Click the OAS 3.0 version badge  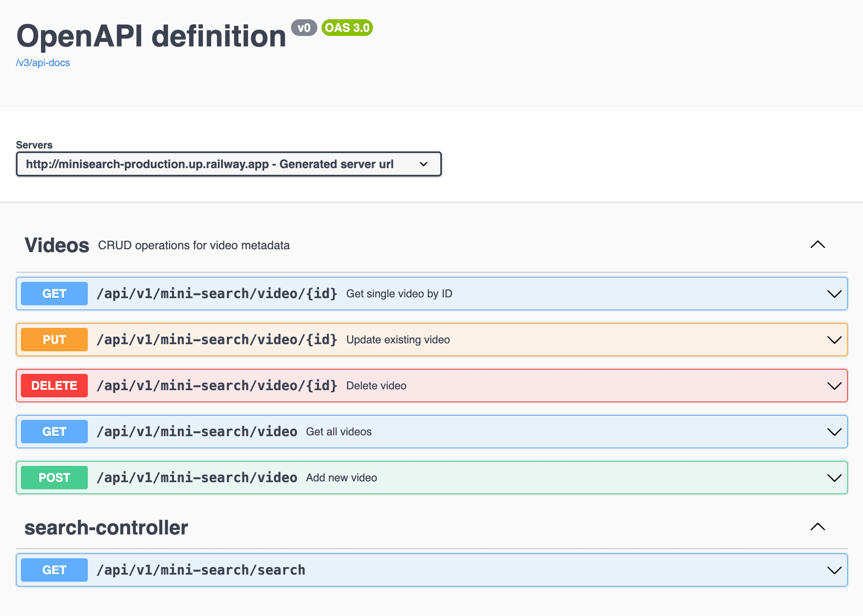(347, 28)
